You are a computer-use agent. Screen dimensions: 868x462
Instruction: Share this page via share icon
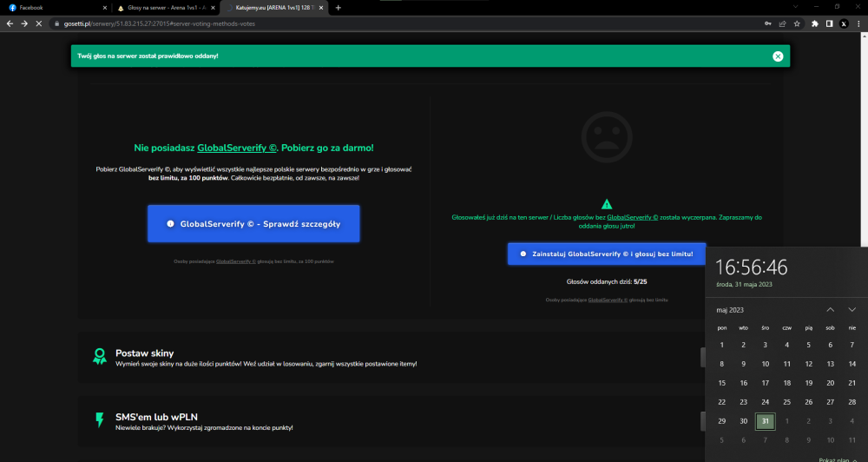[x=782, y=23]
